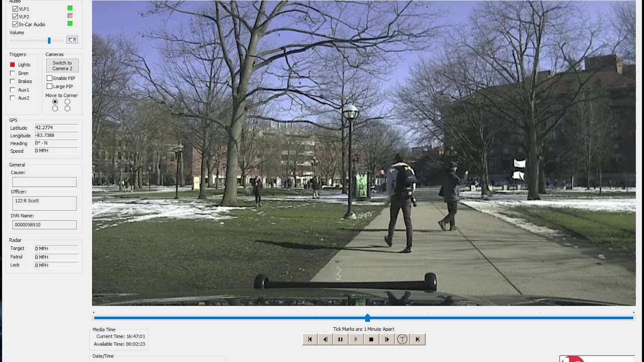The width and height of the screenshot is (644, 362).
Task: Click the Aux2 trigger box
Action: coord(13,98)
